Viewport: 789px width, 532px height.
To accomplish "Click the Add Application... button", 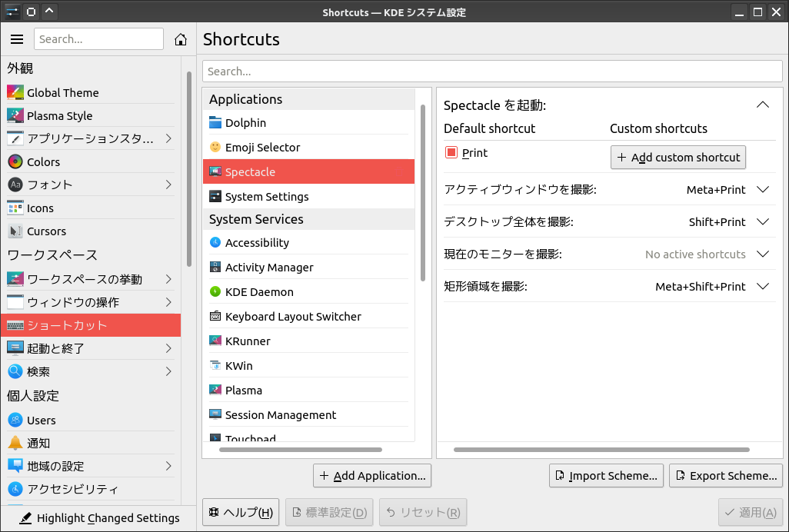I will pos(372,476).
